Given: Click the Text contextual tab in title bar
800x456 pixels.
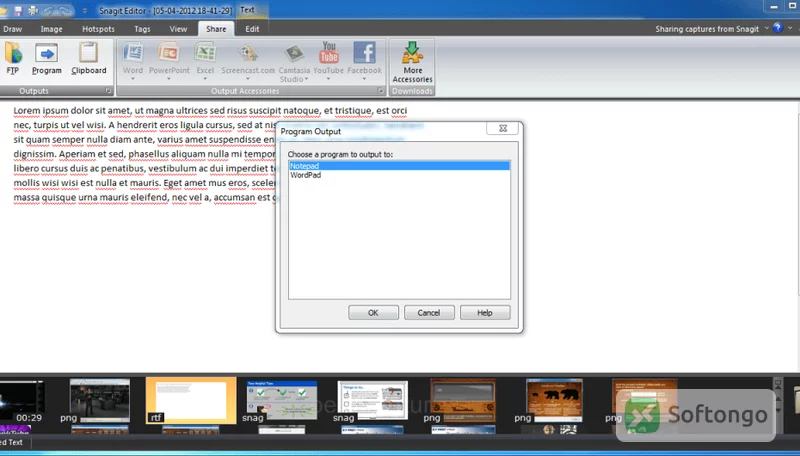Looking at the screenshot, I should pyautogui.click(x=247, y=10).
